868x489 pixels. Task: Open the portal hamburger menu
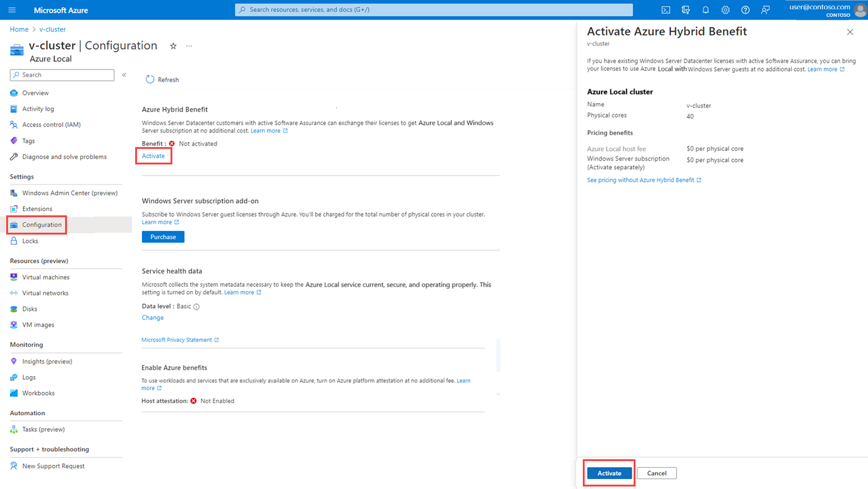12,10
